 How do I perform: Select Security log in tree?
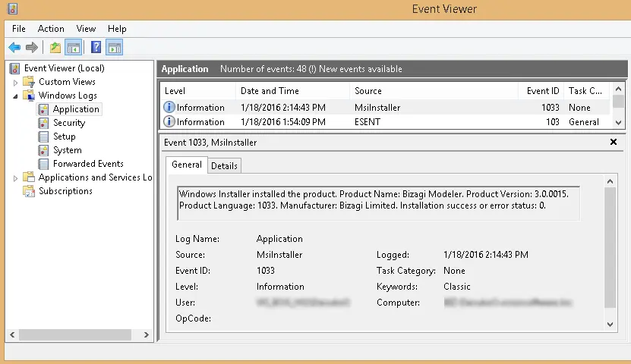69,123
